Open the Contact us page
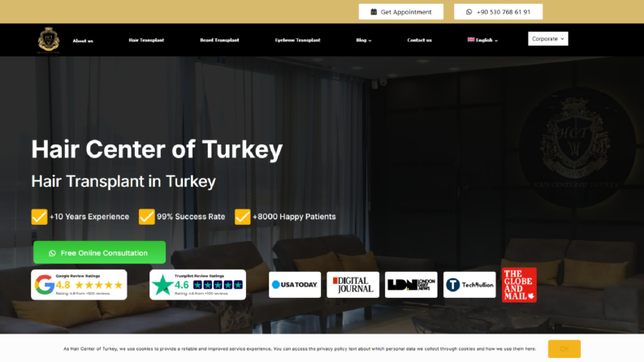This screenshot has width=644, height=362. (x=419, y=41)
